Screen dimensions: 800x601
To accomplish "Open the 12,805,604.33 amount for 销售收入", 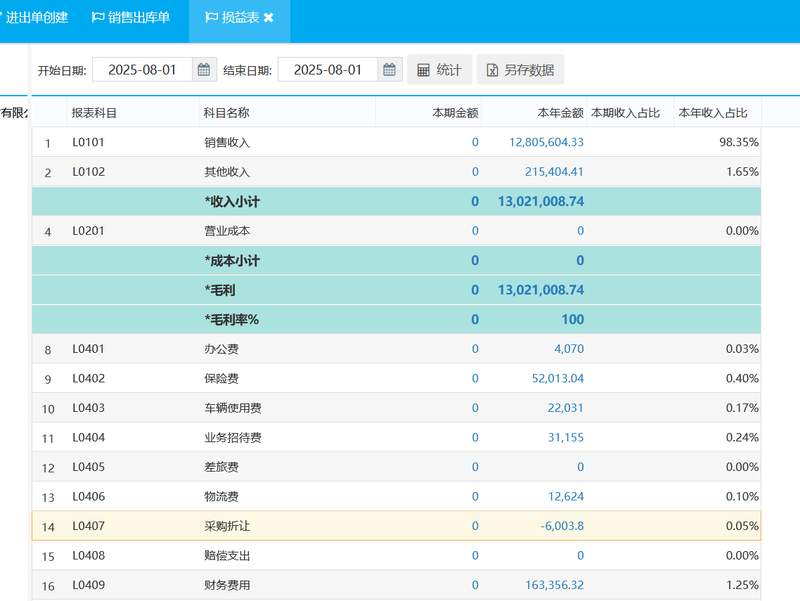I will 546,142.
